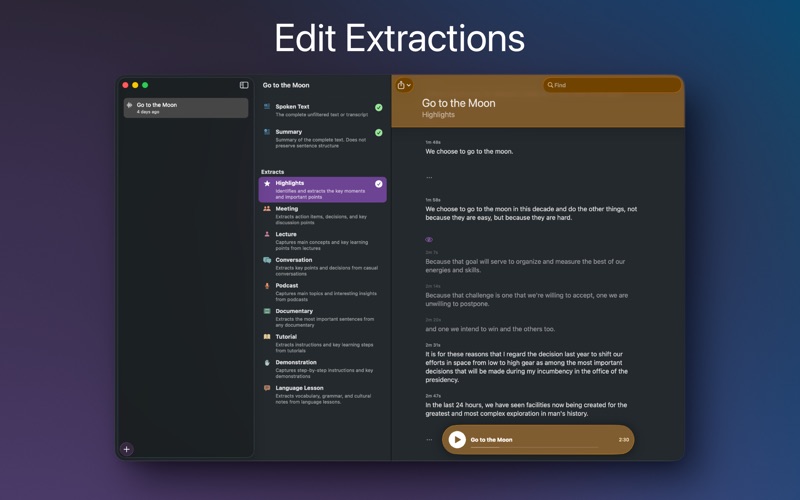Image resolution: width=800 pixels, height=500 pixels.
Task: Click the line "and one we intend to win"
Action: coord(490,329)
